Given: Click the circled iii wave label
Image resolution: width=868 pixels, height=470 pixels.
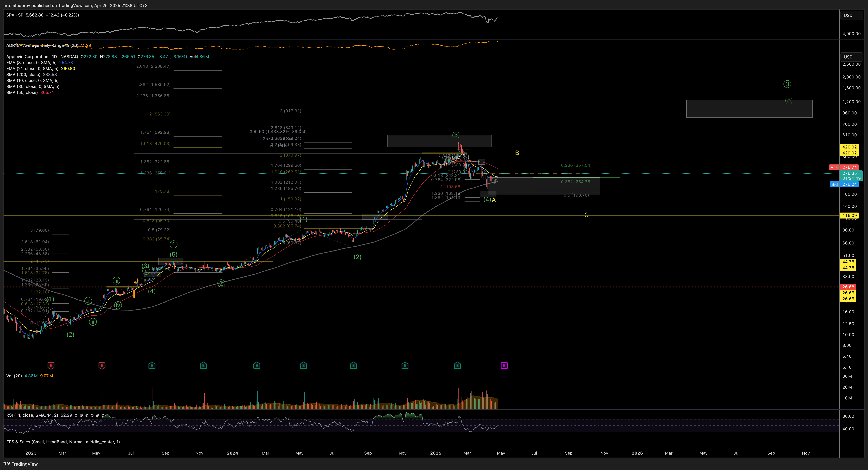Looking at the screenshot, I should pos(116,280).
